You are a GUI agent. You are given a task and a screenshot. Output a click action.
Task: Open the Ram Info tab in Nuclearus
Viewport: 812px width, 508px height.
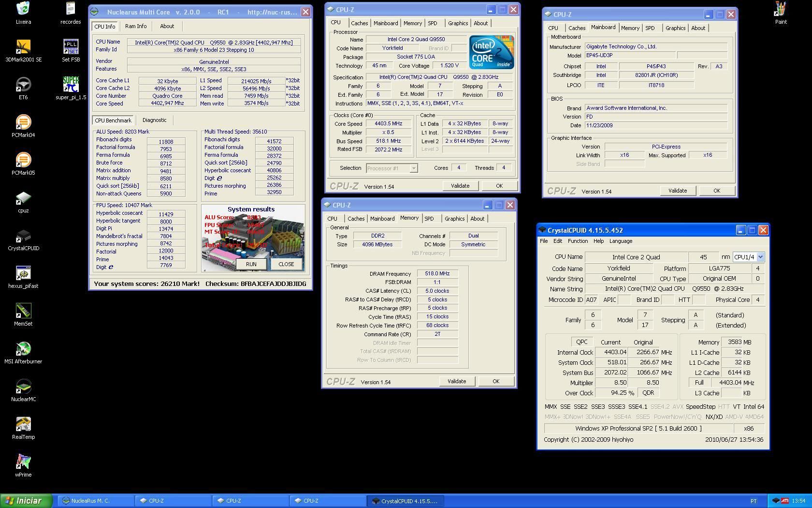(x=136, y=26)
